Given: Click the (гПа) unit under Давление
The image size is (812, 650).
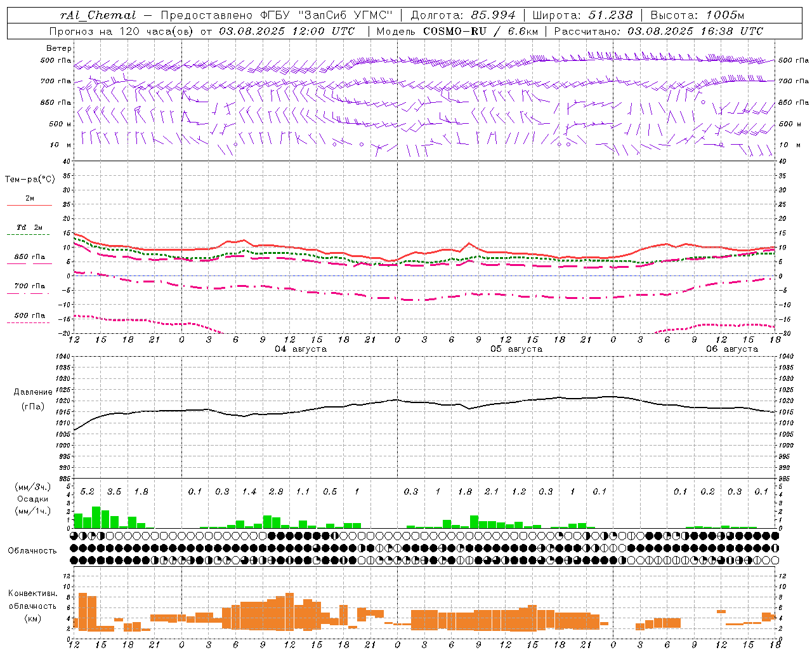Looking at the screenshot, I should (33, 407).
